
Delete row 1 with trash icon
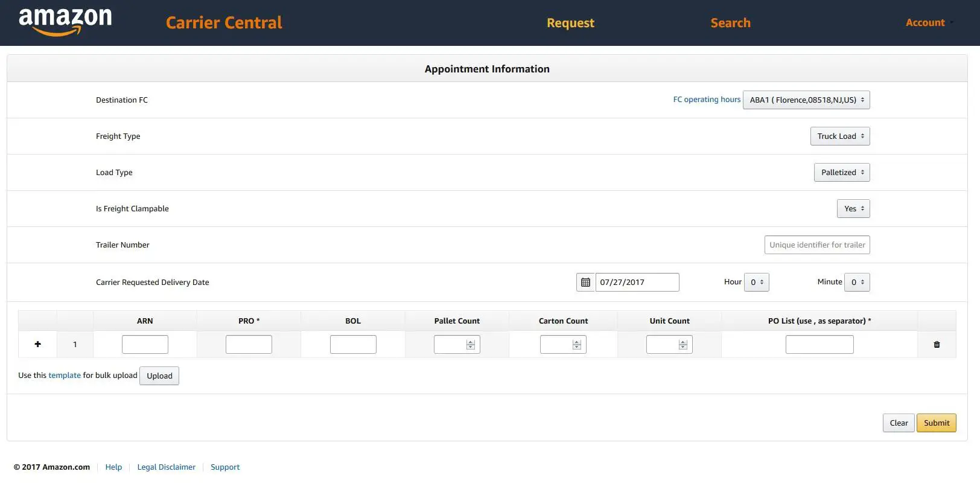[937, 344]
